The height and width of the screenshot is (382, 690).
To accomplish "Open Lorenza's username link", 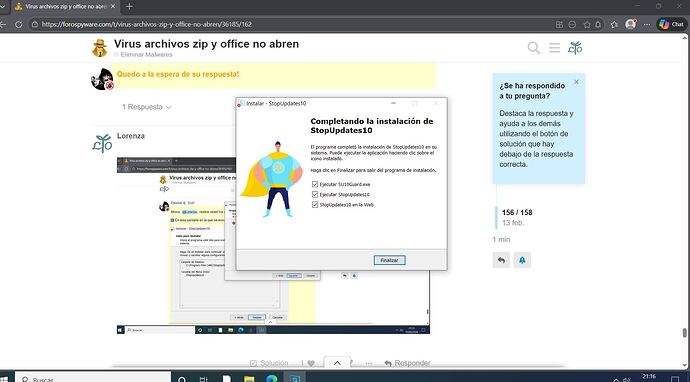I will coord(131,136).
